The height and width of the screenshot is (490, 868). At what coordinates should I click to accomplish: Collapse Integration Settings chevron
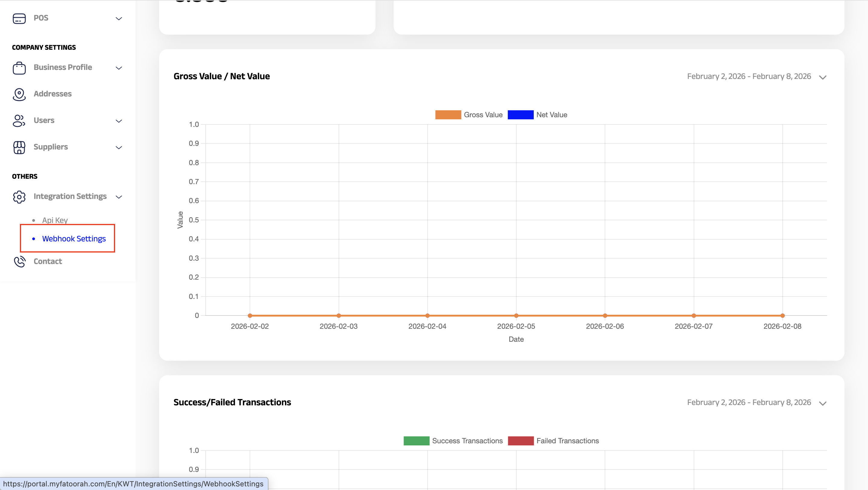pos(119,197)
